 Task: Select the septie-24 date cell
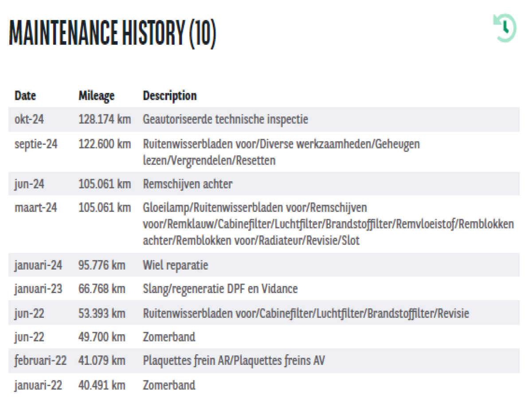[x=35, y=144]
